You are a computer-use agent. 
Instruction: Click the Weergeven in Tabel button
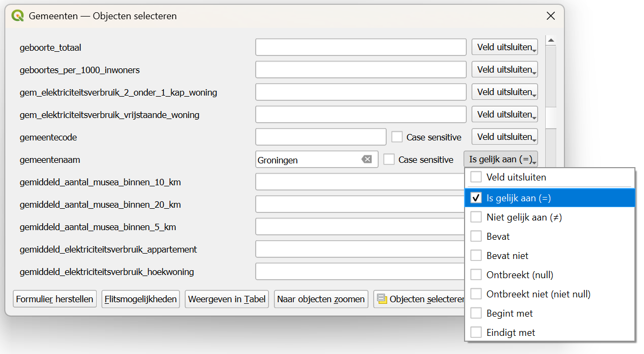coord(227,299)
